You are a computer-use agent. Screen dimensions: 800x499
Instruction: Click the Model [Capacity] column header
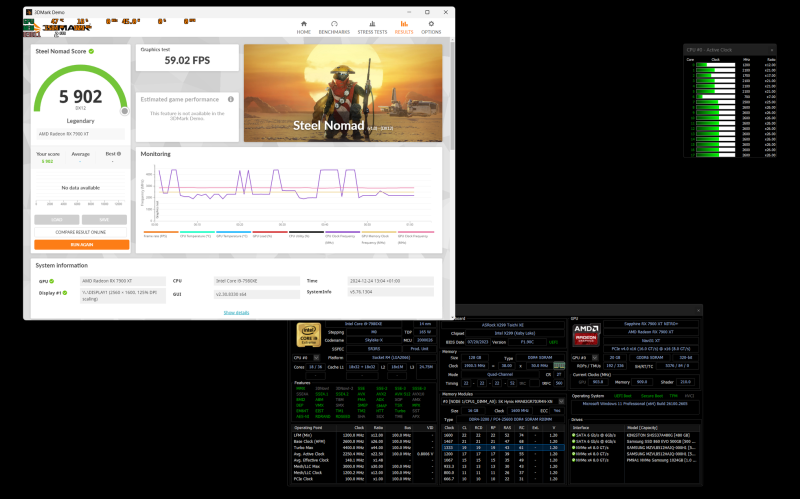click(x=662, y=428)
